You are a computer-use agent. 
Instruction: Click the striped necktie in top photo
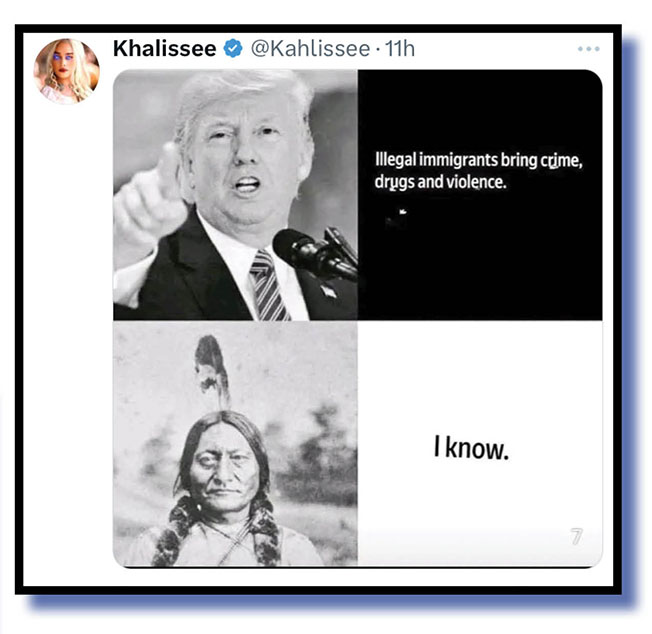coord(269,286)
